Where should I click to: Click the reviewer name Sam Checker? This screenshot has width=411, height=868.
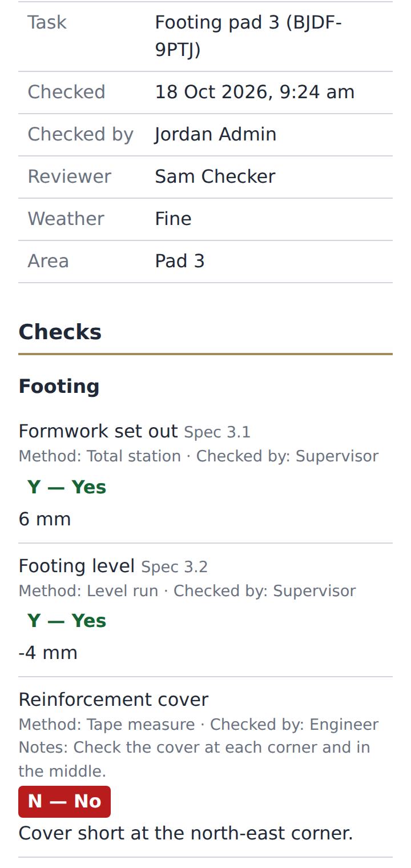pos(215,176)
